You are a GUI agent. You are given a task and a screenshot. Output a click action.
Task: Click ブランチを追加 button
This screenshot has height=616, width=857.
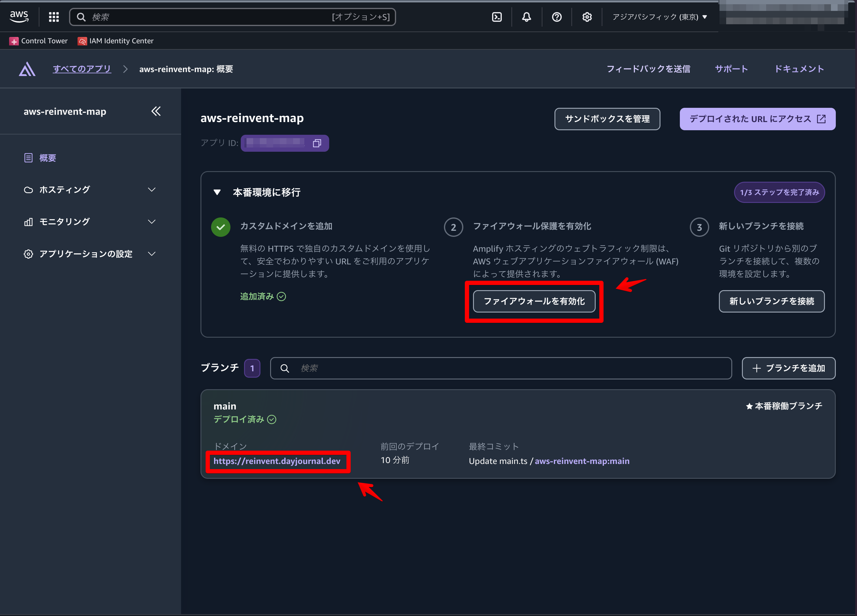788,368
